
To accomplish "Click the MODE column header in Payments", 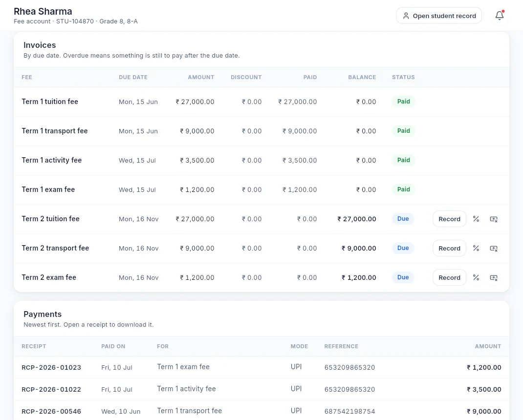I will tap(299, 346).
